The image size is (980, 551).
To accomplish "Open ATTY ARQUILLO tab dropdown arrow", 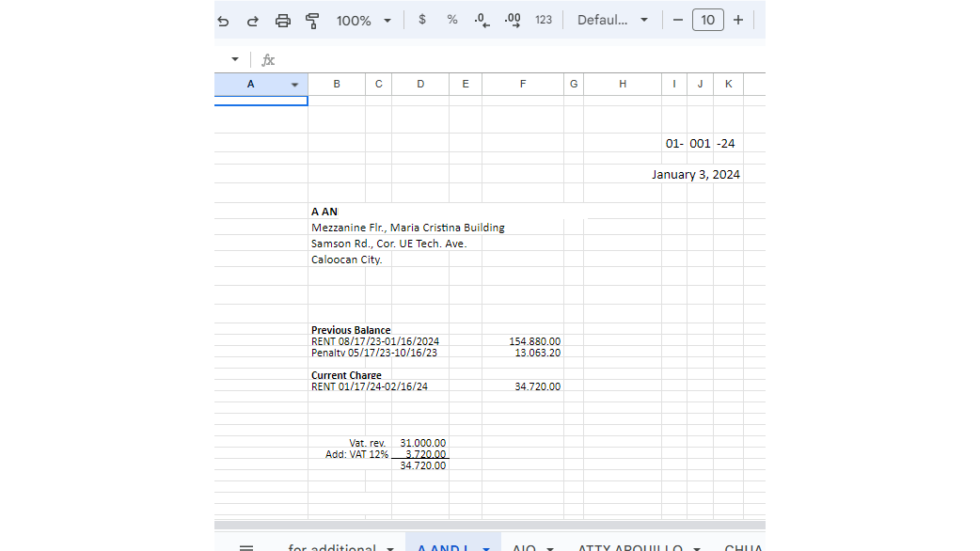I will tap(696, 548).
